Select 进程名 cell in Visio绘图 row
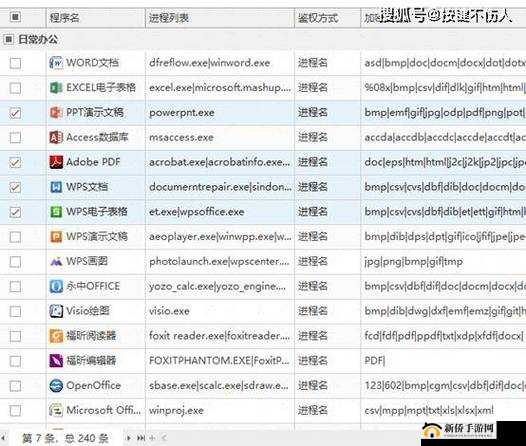This screenshot has width=526, height=446. pyautogui.click(x=313, y=311)
